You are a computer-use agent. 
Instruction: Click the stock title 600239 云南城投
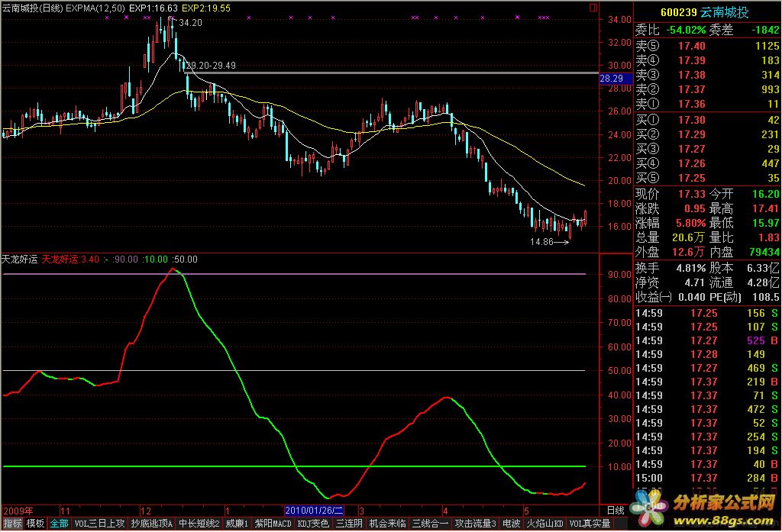[x=705, y=12]
